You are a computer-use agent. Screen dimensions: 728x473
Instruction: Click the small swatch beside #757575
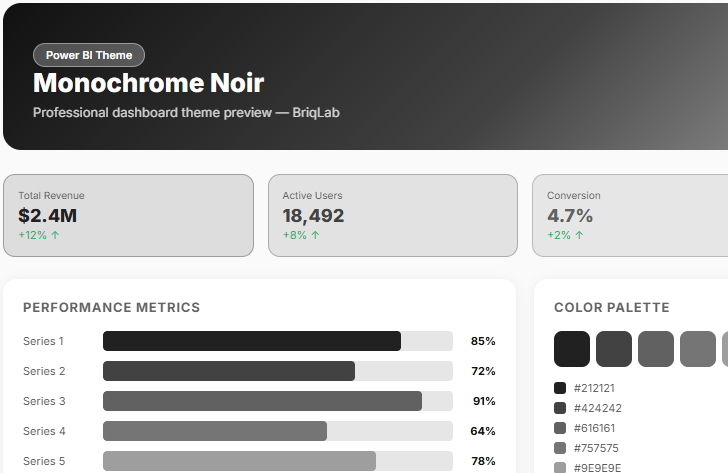coord(560,448)
